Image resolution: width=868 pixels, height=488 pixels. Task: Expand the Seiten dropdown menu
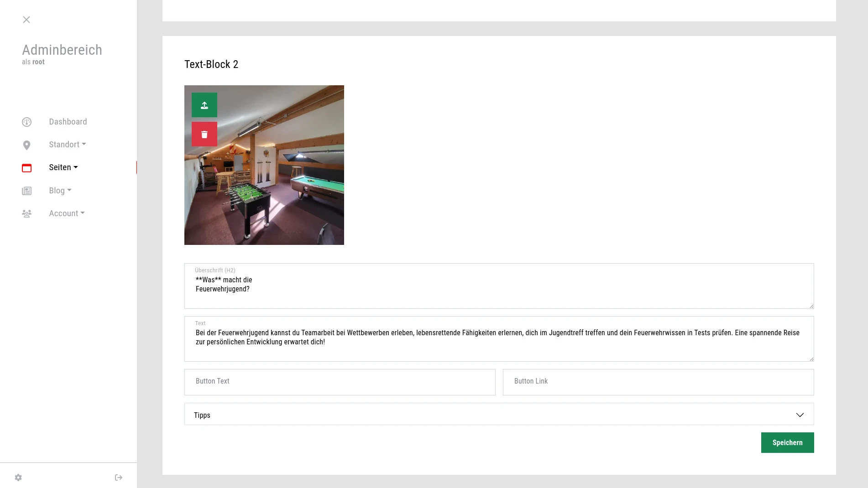[63, 167]
